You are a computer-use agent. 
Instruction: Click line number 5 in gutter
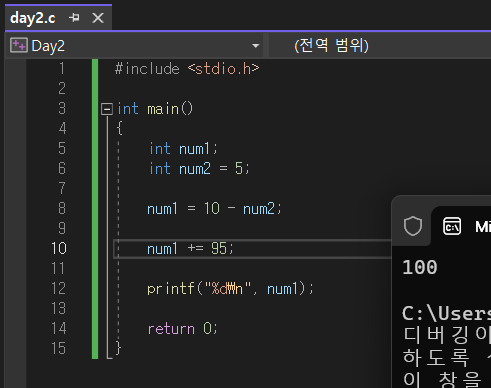click(62, 148)
